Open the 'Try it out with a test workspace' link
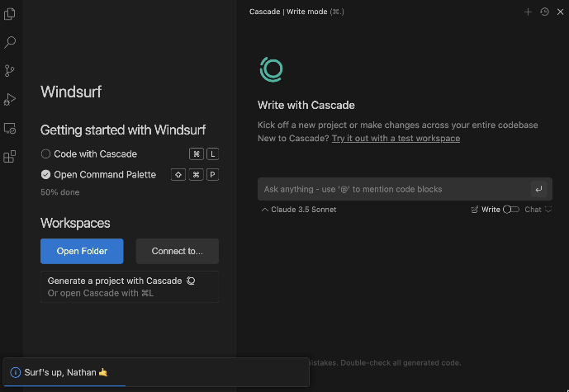The width and height of the screenshot is (569, 392). (x=396, y=138)
